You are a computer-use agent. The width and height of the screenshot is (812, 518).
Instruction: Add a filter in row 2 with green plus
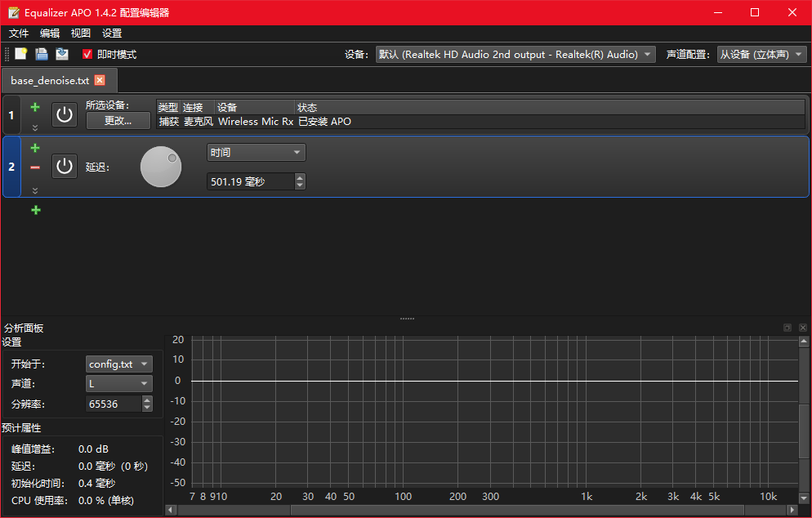click(35, 148)
